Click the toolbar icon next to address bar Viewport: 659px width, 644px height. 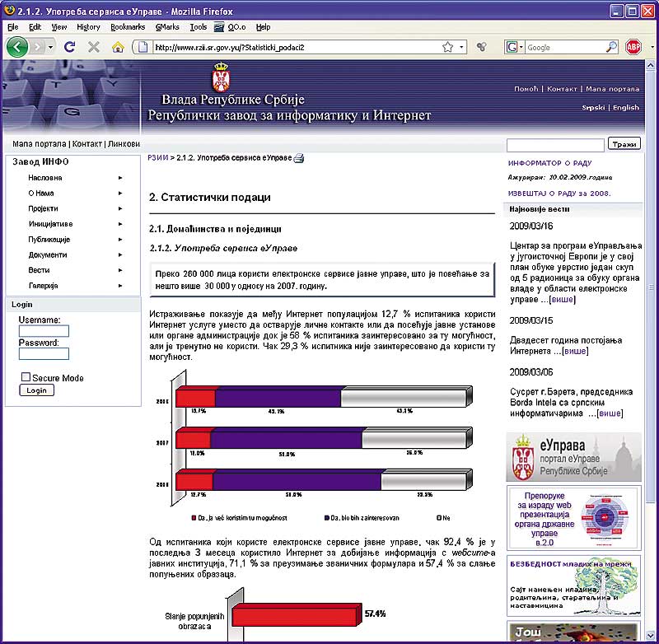[482, 47]
